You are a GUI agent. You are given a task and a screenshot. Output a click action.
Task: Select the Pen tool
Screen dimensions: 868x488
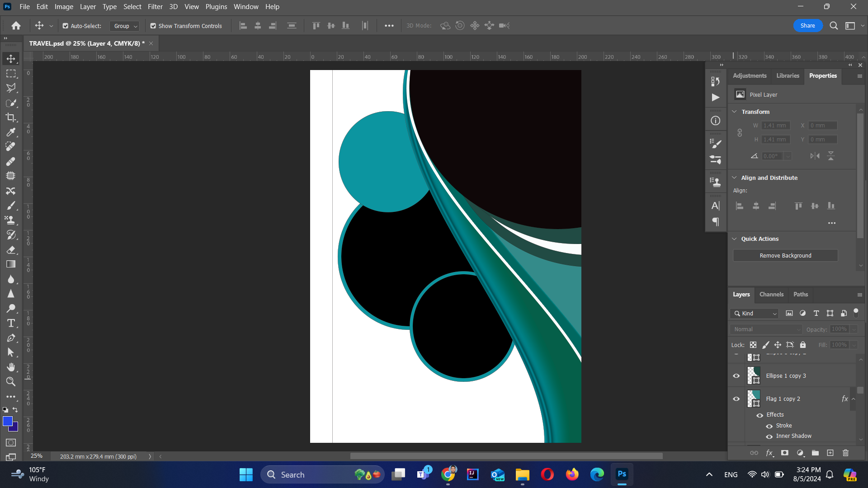(x=11, y=338)
